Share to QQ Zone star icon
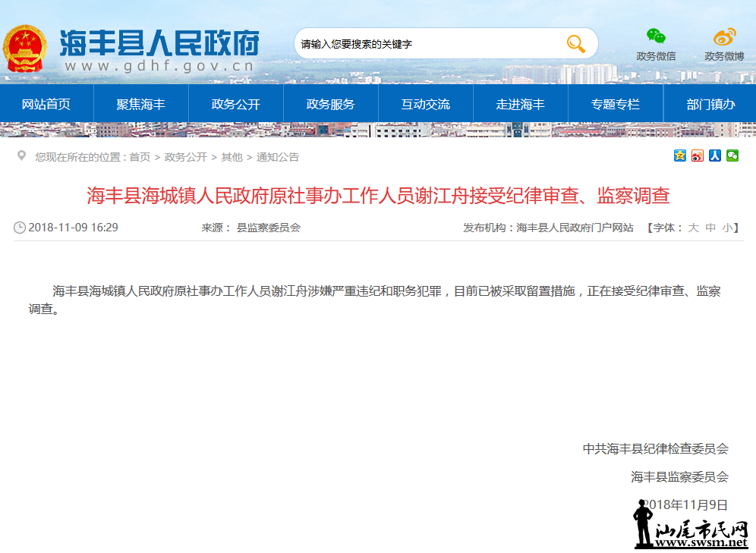756x553 pixels. (x=680, y=156)
